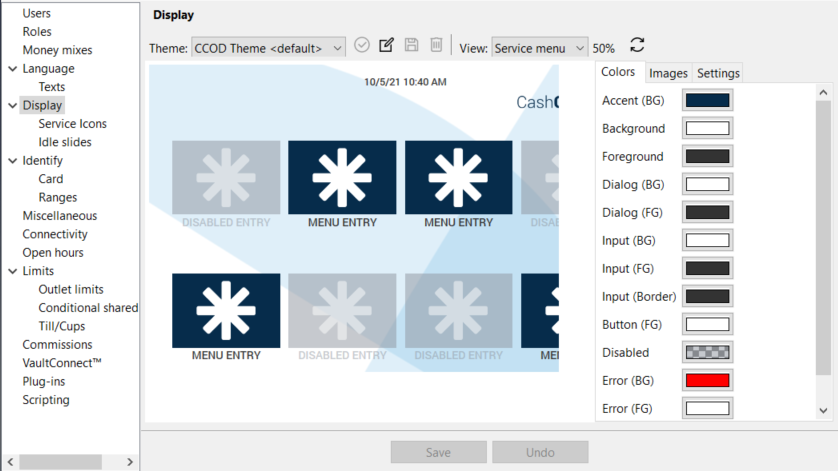The height and width of the screenshot is (471, 838).
Task: Open the Money mixes item
Action: click(x=57, y=50)
